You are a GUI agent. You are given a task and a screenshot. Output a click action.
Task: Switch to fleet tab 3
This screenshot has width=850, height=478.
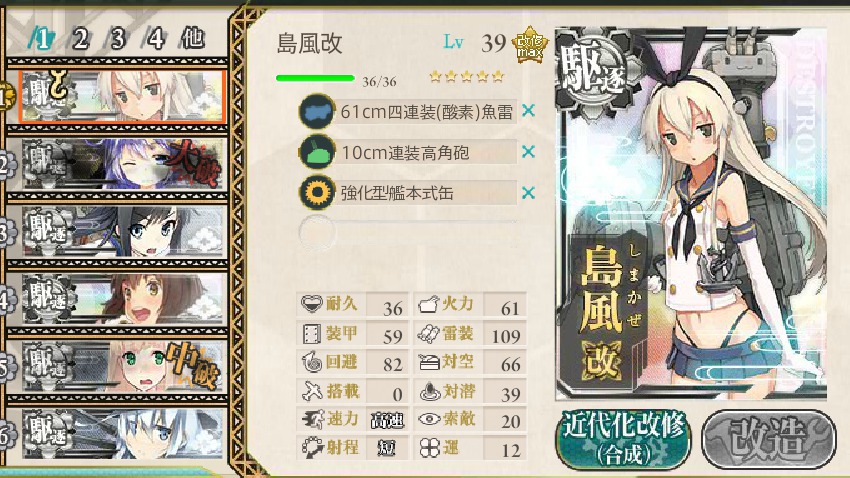coord(118,38)
